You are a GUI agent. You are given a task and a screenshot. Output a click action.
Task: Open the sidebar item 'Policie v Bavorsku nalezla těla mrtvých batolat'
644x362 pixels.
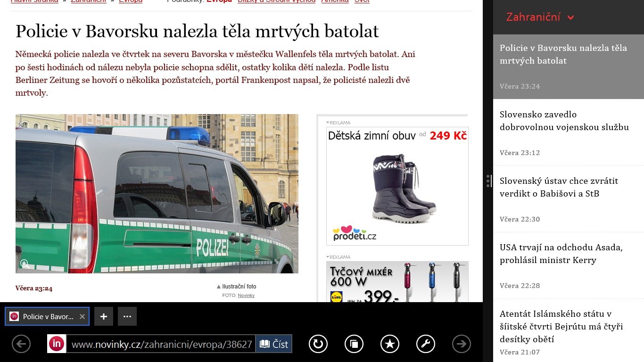(x=569, y=66)
